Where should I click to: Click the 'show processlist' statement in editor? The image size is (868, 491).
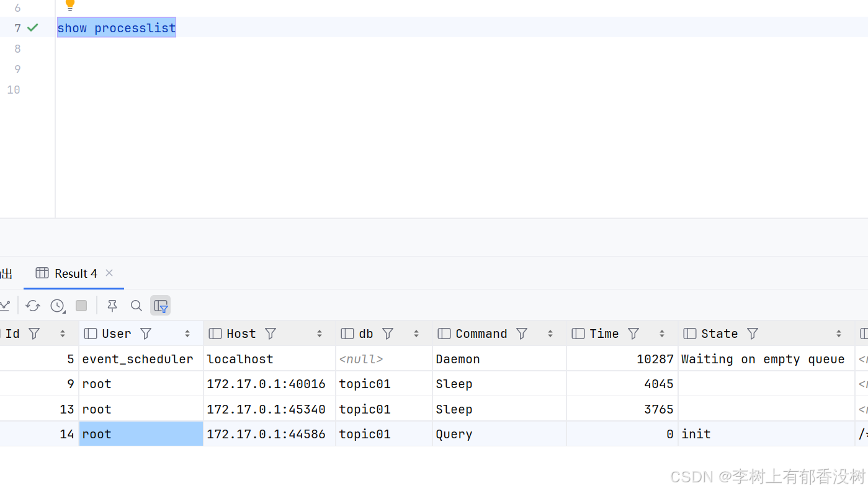pyautogui.click(x=117, y=28)
